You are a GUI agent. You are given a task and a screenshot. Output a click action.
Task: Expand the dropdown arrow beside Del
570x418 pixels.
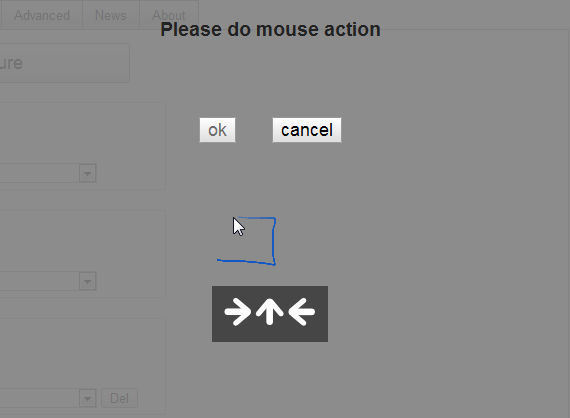pyautogui.click(x=88, y=398)
